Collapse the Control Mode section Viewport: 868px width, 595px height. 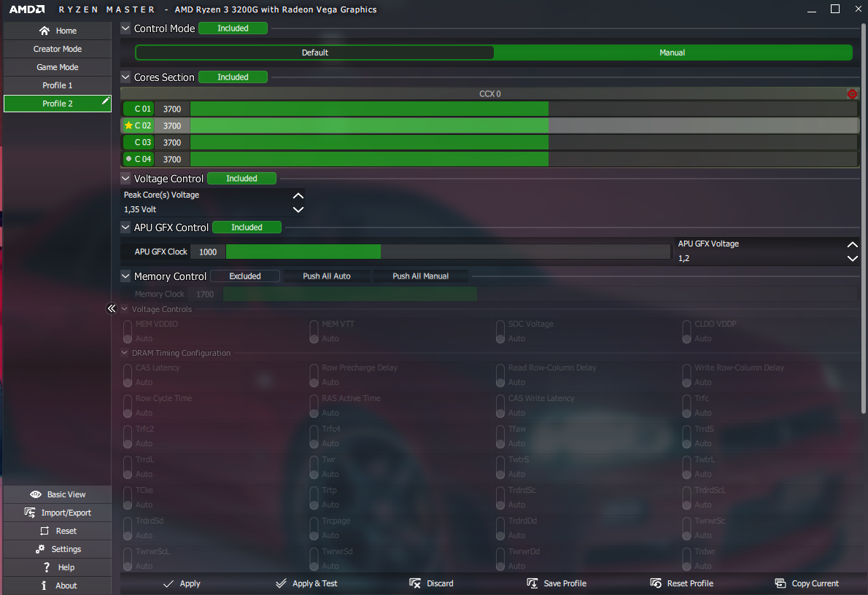click(125, 28)
